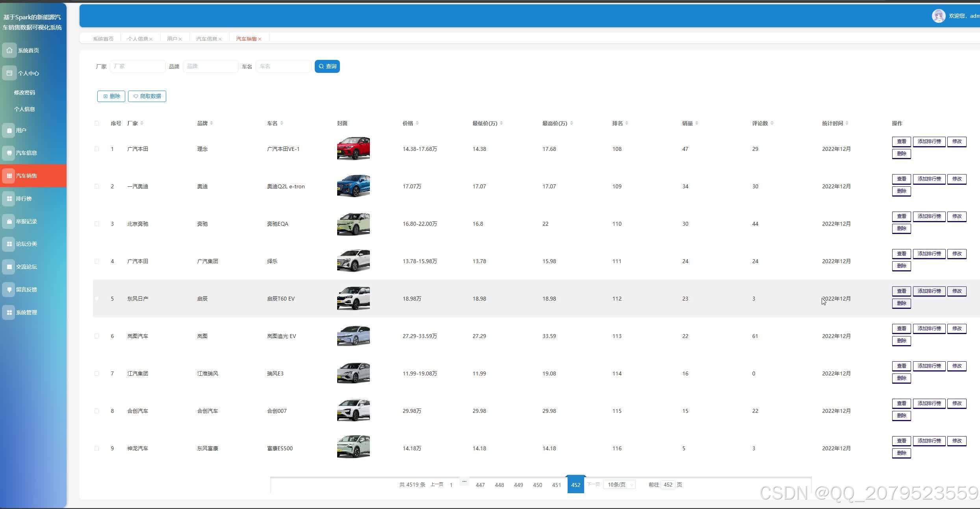Click the 爬取数据 button
This screenshot has width=980, height=509.
click(147, 96)
